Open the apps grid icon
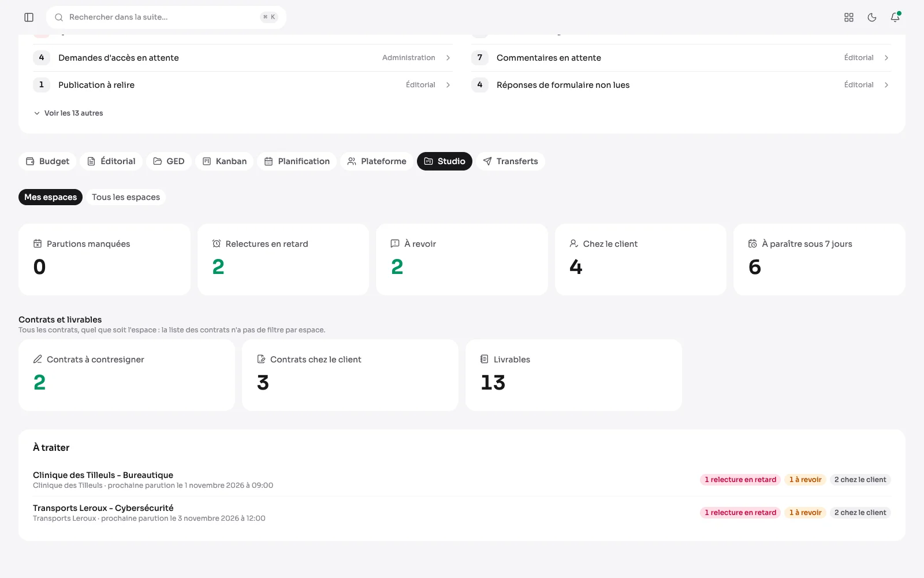This screenshot has width=924, height=578. 849,17
